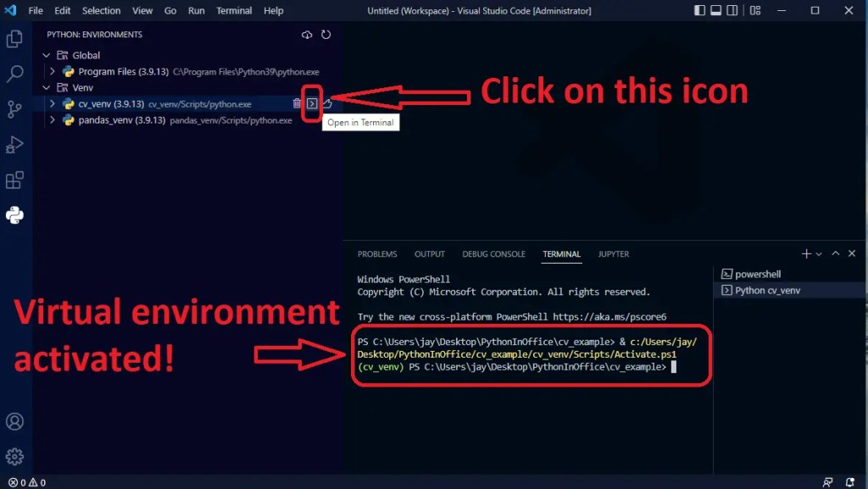Open the Edit menu

tap(62, 10)
